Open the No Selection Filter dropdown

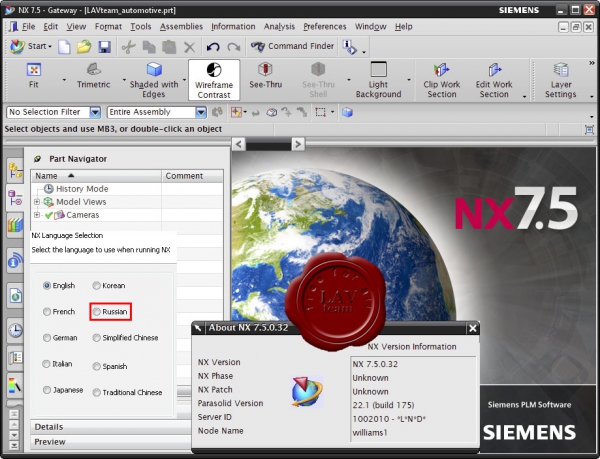(95, 112)
